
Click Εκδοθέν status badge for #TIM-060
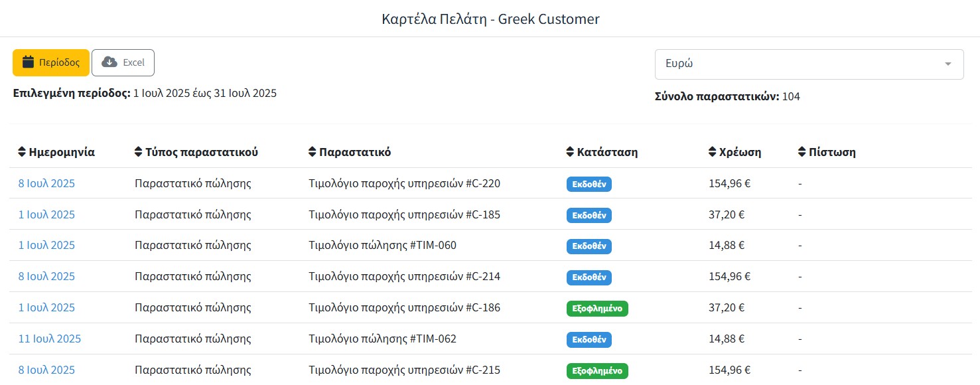[x=589, y=246]
